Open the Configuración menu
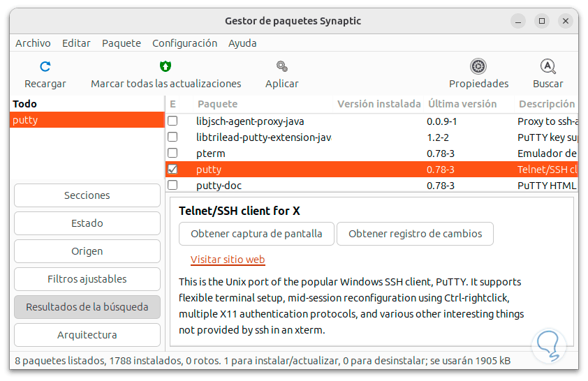 pos(184,43)
